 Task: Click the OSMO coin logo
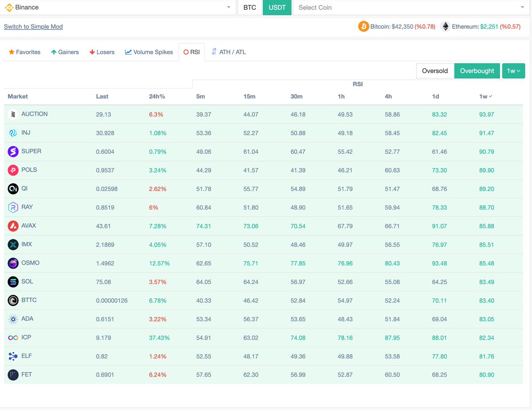point(12,263)
